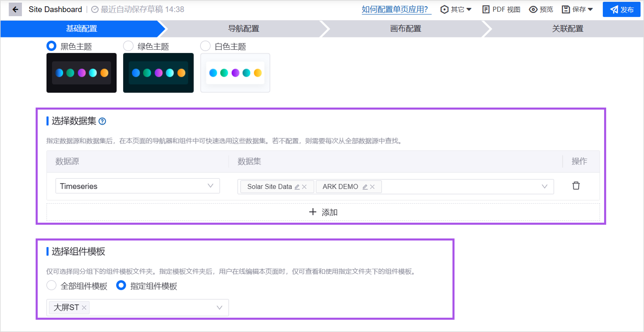Select the 绿色主题 radio button

(128, 46)
